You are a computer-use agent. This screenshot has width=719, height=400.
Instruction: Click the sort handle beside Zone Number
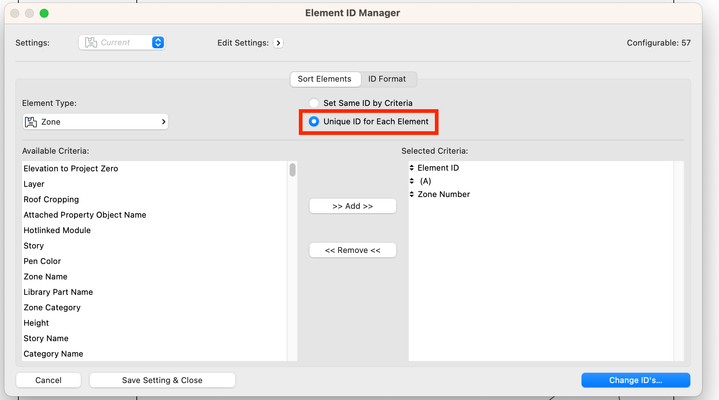[x=412, y=194]
